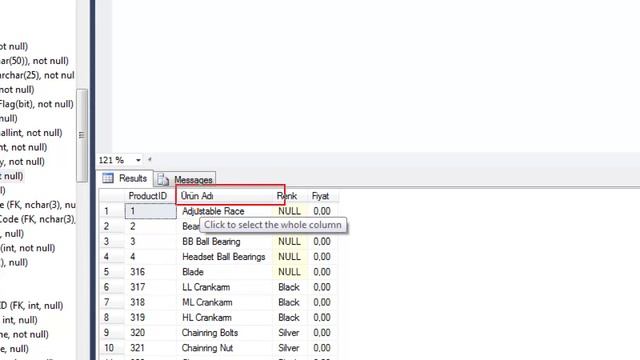The image size is (640, 360).
Task: Click the ProductID cell with value 1
Action: coord(151,211)
